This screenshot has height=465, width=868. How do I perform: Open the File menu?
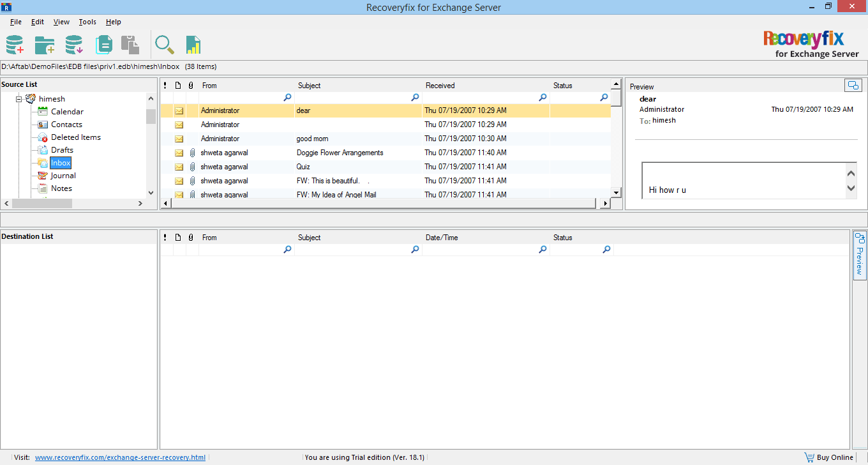16,22
